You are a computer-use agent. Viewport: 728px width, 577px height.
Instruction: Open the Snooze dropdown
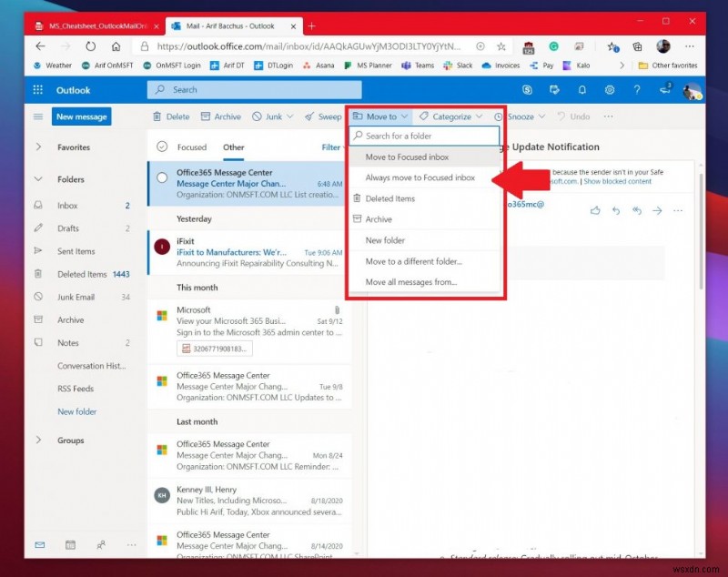tap(522, 116)
